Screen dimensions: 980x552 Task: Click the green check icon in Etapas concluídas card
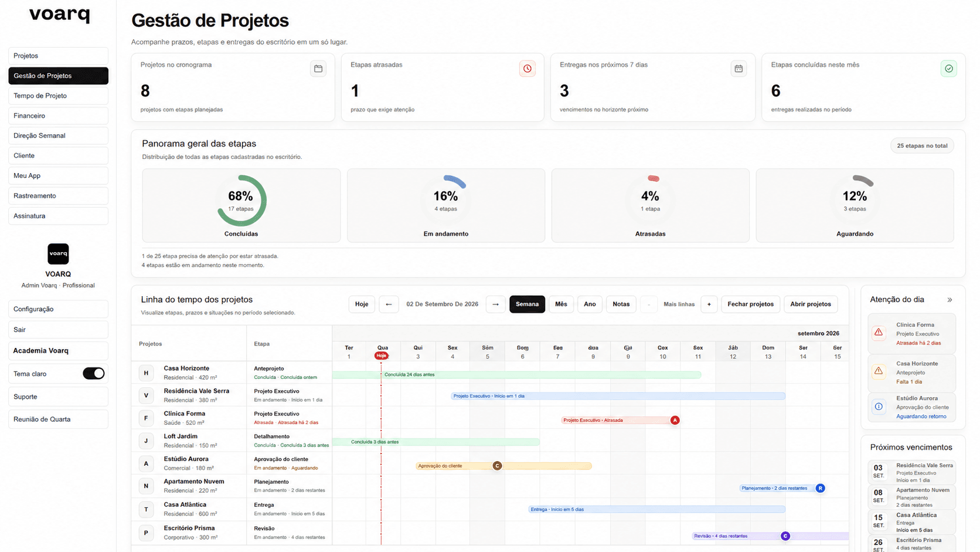(x=949, y=69)
